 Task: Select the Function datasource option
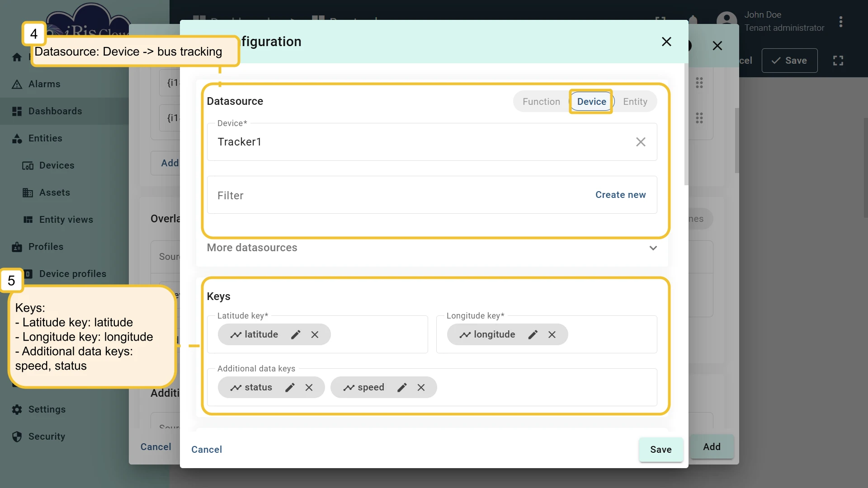(x=541, y=102)
